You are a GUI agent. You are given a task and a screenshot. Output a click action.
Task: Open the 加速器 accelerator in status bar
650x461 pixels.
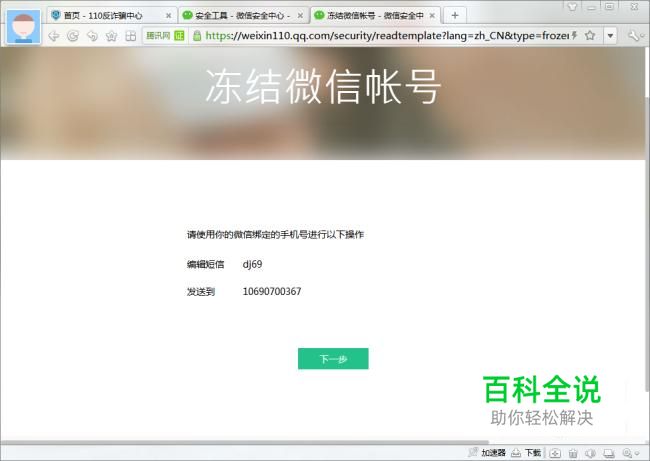coord(487,453)
